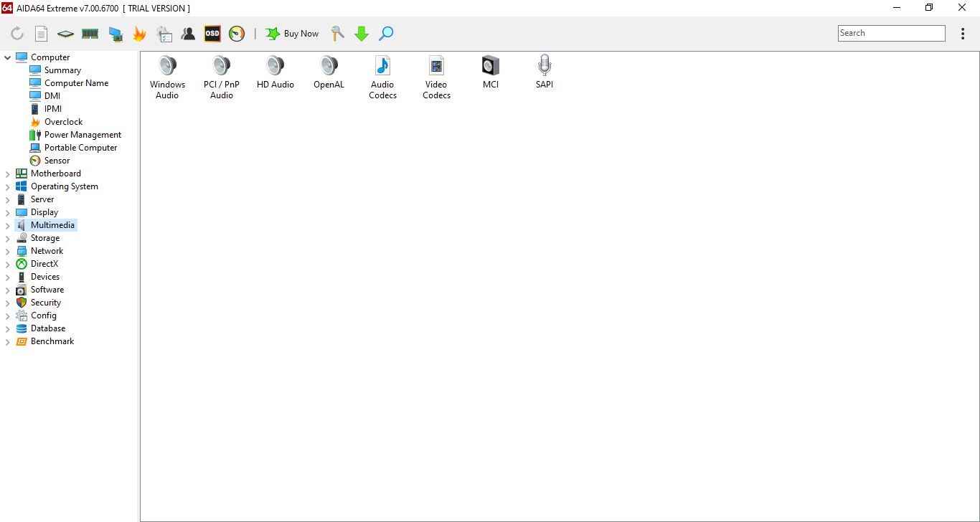Image resolution: width=980 pixels, height=522 pixels.
Task: Select Security label in the tree
Action: 46,303
